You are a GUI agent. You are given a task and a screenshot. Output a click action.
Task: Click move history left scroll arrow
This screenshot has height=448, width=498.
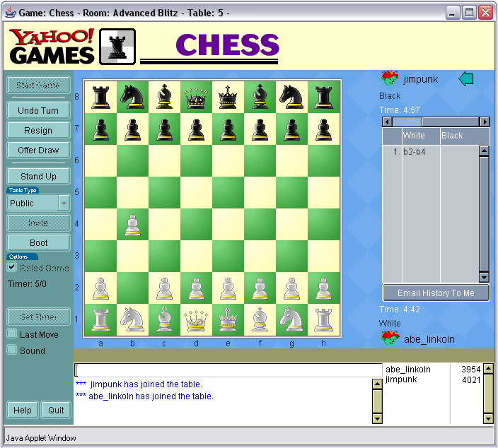pos(387,122)
